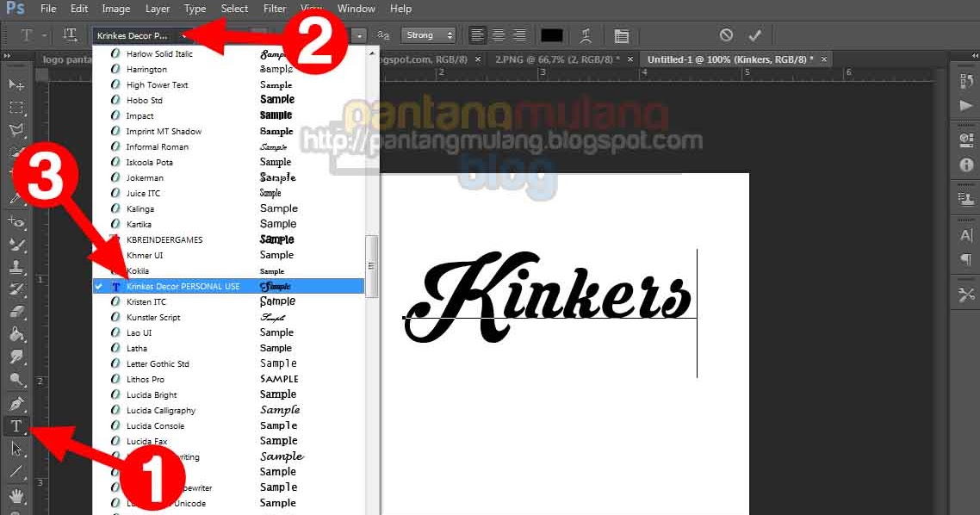980x515 pixels.
Task: Open the Character and Paragraph panels icon
Action: [x=621, y=35]
